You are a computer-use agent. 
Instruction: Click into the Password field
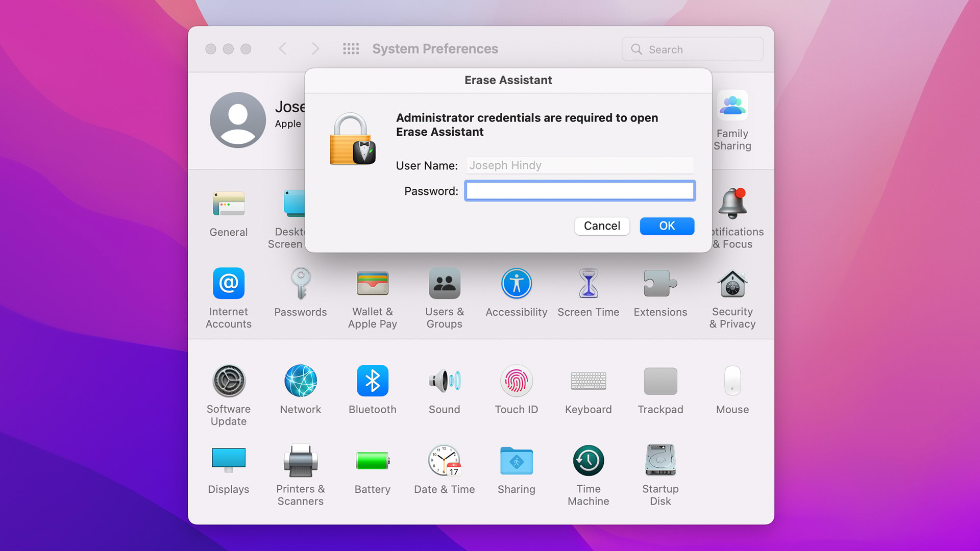coord(579,191)
